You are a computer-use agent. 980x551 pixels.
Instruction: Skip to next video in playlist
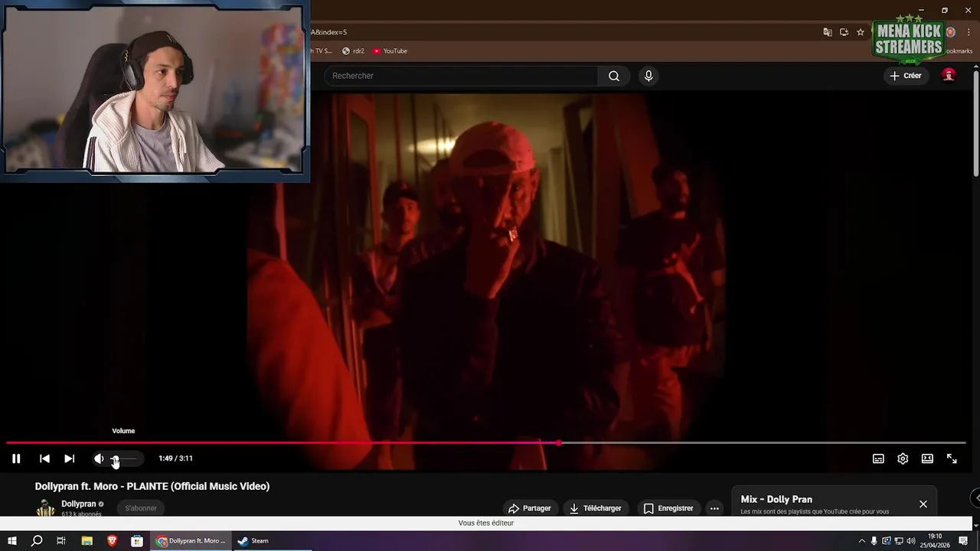(x=69, y=458)
